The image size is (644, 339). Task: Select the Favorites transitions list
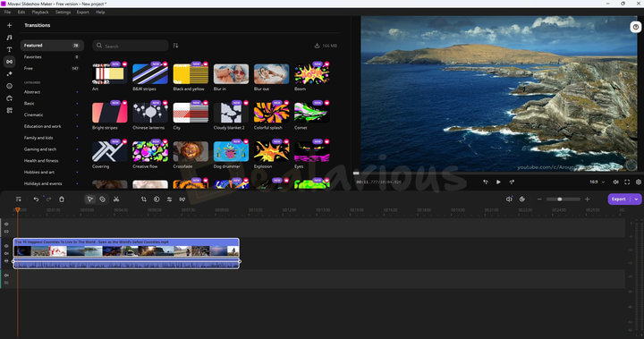click(51, 57)
